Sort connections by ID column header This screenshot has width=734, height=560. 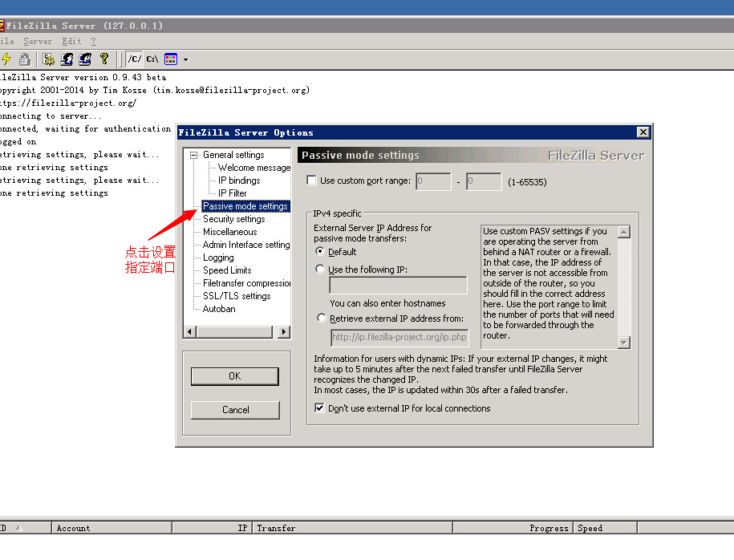[x=26, y=528]
